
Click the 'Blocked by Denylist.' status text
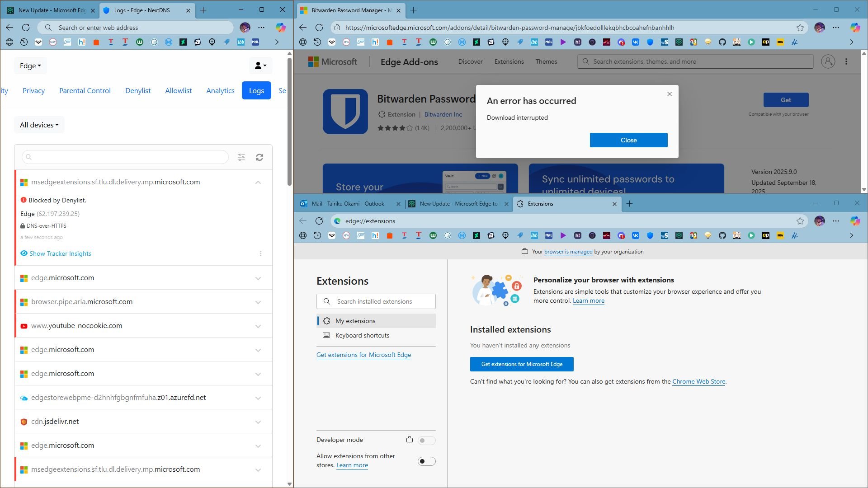pyautogui.click(x=57, y=200)
